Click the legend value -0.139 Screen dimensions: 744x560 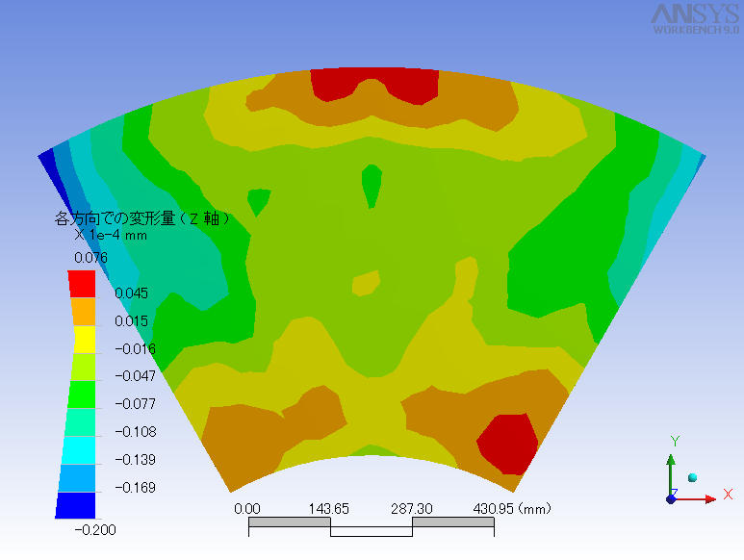point(136,460)
